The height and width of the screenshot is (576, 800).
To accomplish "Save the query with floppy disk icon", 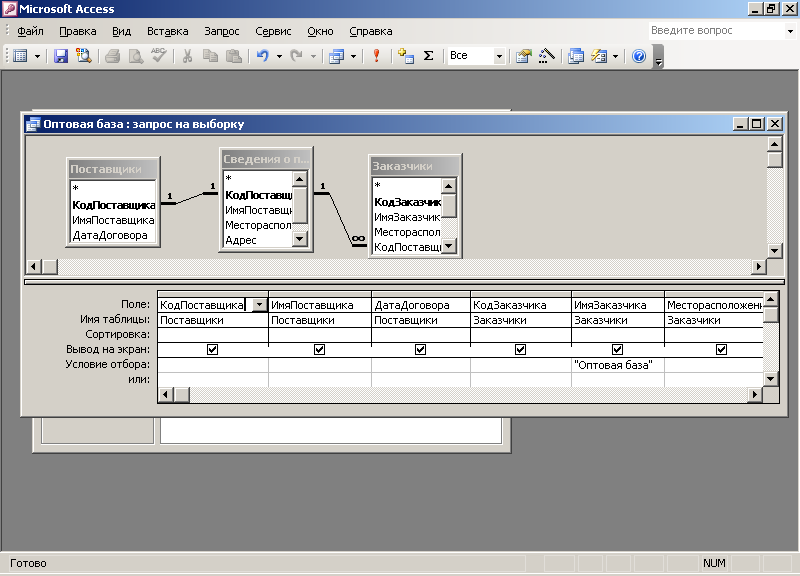I will coord(61,56).
